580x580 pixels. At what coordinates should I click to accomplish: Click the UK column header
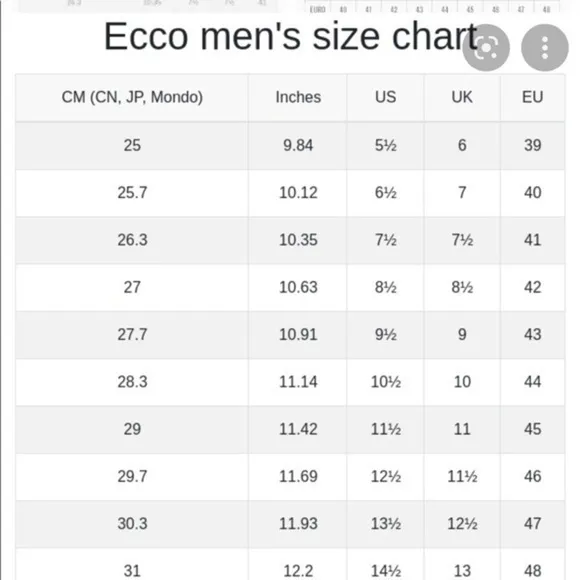(x=462, y=98)
